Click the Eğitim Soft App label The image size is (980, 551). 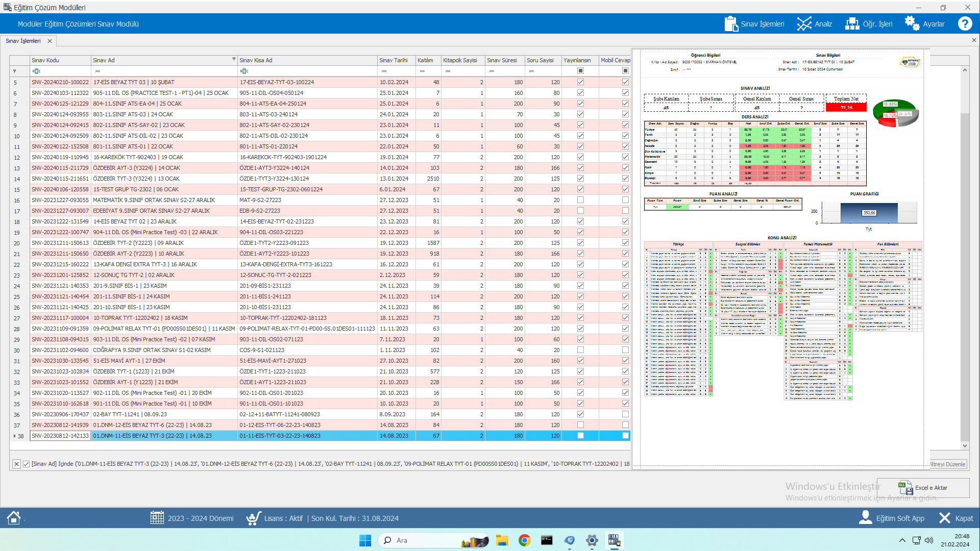(x=900, y=518)
